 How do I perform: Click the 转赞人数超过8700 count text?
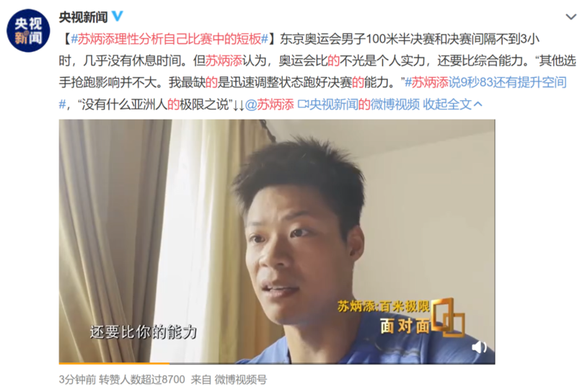click(x=141, y=380)
